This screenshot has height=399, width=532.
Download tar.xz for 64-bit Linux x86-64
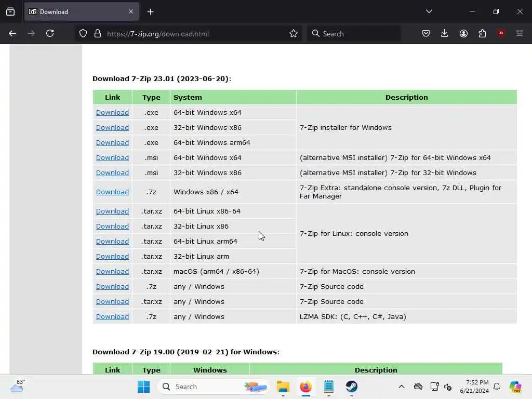(x=112, y=211)
